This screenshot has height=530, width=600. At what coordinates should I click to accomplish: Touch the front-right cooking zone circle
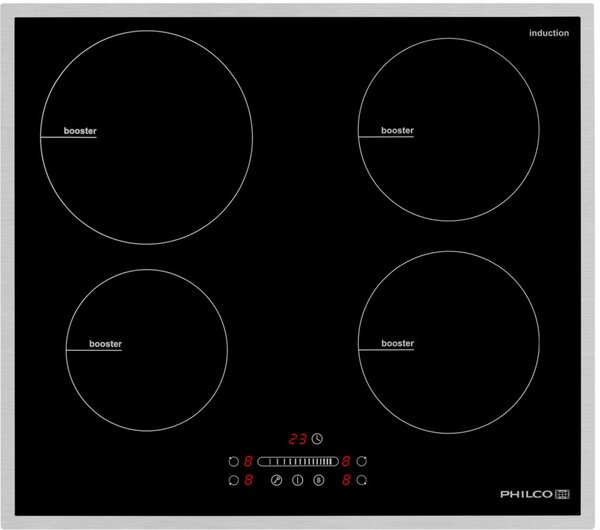[x=449, y=342]
